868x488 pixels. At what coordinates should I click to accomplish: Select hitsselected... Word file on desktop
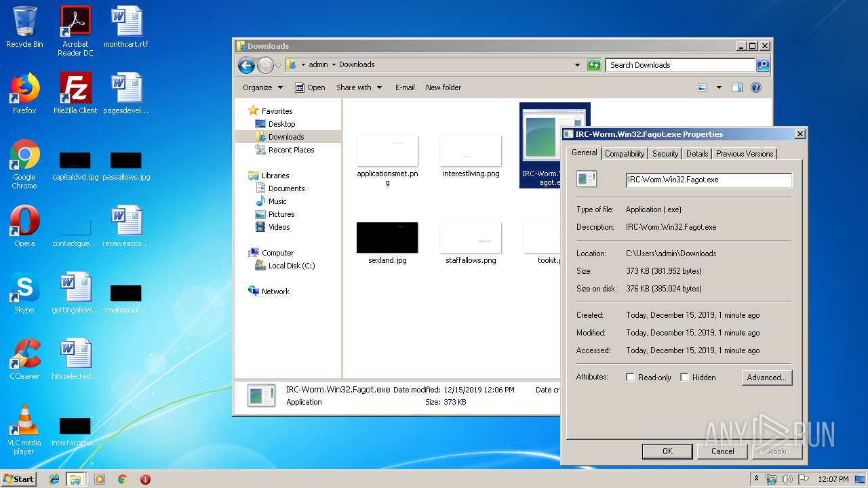tap(75, 359)
